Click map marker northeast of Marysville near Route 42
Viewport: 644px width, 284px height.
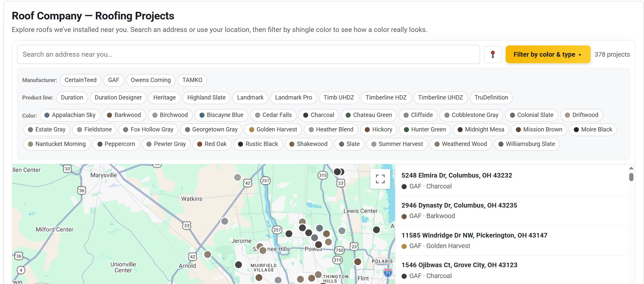237,177
